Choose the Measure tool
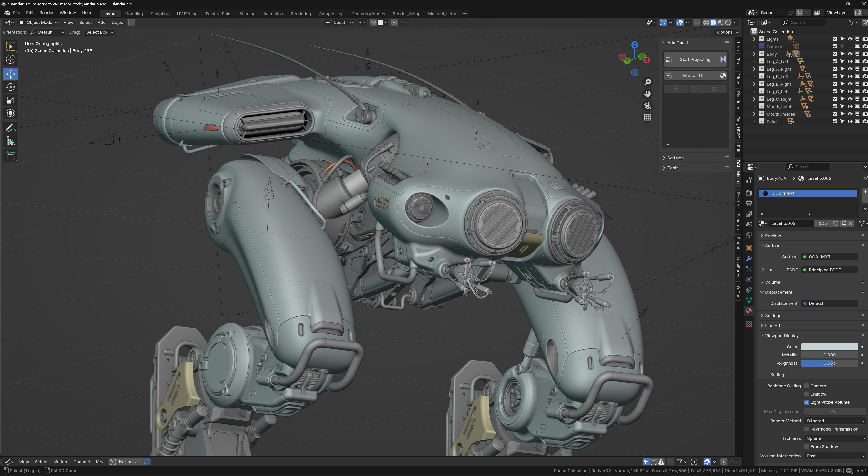 click(10, 141)
